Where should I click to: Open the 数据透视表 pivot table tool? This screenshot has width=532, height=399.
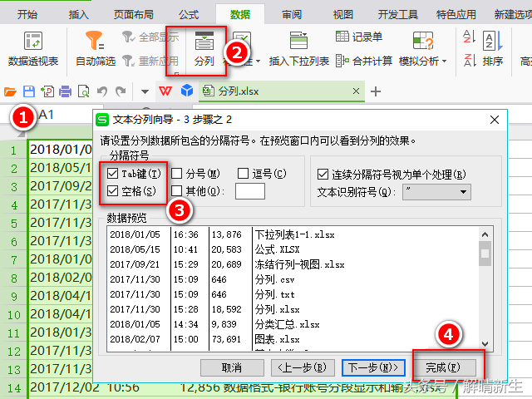coord(33,49)
